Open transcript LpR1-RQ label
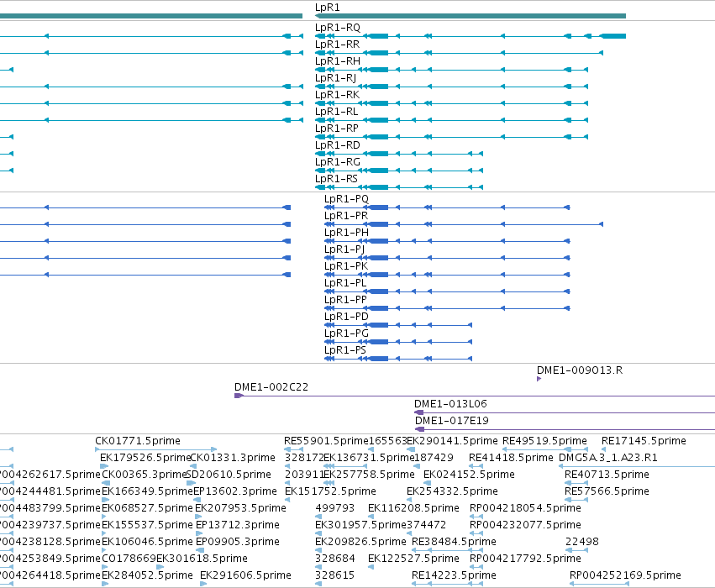 pos(338,28)
